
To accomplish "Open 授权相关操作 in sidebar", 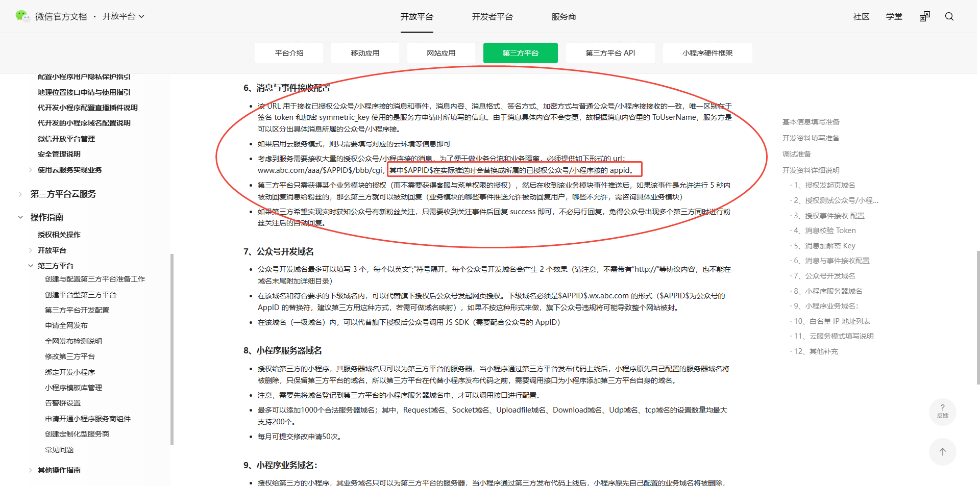I will coord(59,235).
